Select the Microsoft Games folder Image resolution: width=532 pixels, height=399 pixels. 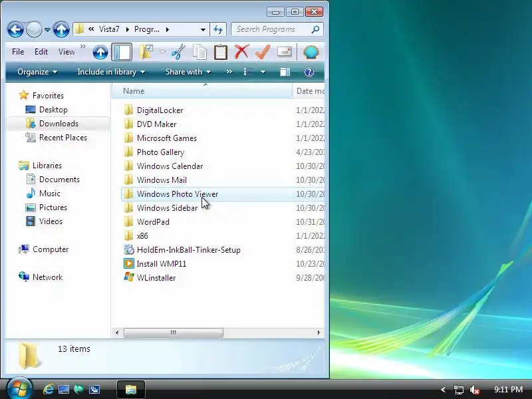[x=166, y=138]
